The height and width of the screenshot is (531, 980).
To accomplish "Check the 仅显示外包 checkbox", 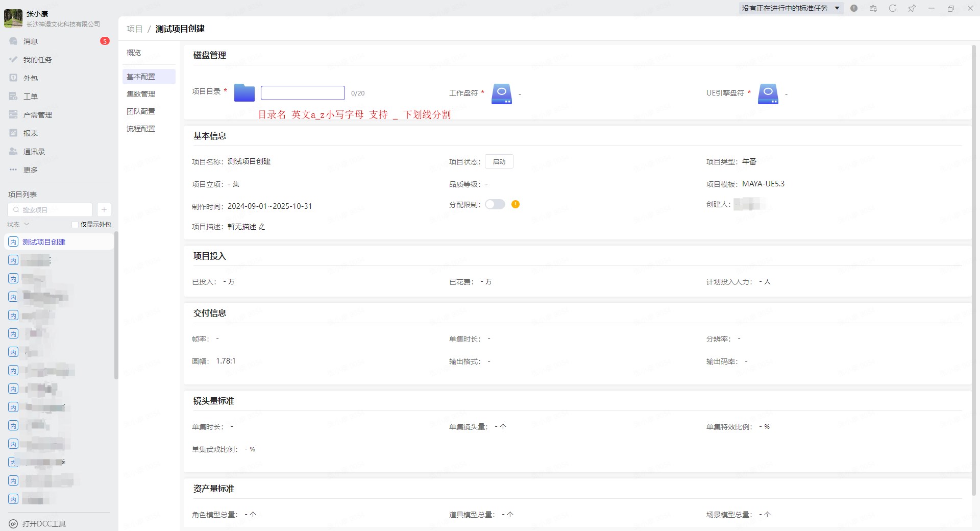I will coord(75,225).
